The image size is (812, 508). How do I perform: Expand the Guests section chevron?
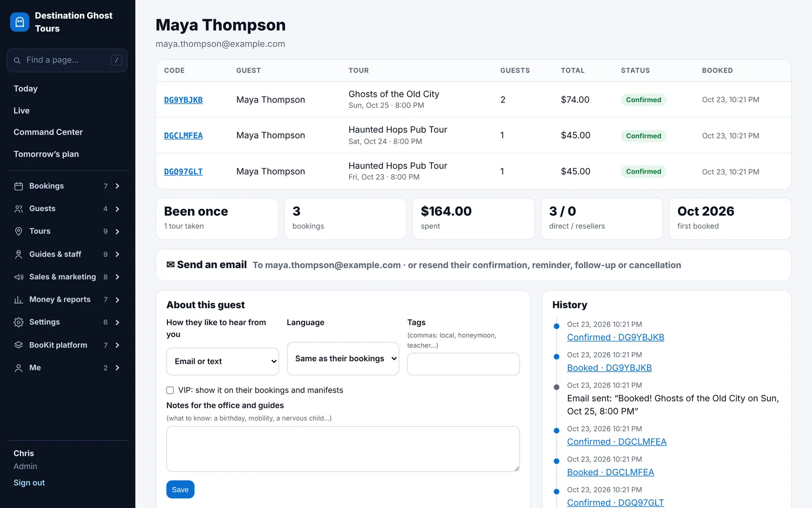click(x=117, y=209)
